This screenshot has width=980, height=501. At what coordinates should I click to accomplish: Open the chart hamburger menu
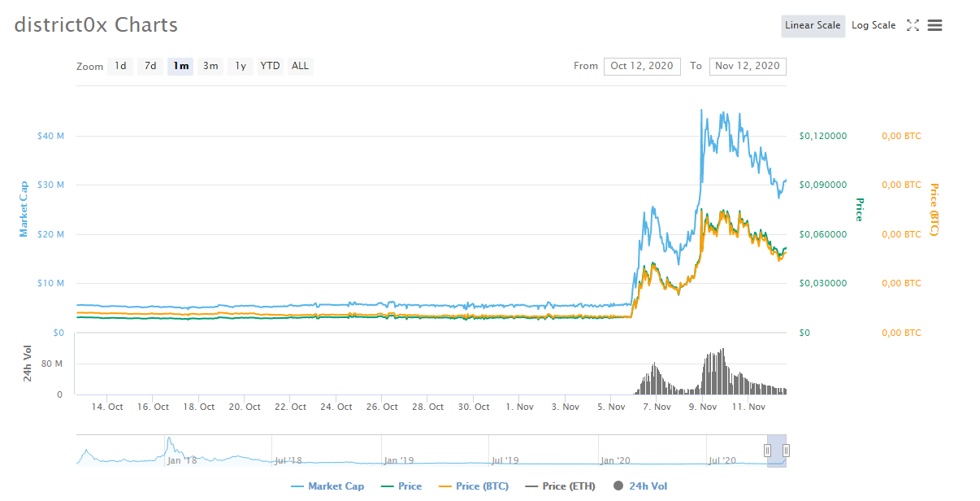pos(934,25)
